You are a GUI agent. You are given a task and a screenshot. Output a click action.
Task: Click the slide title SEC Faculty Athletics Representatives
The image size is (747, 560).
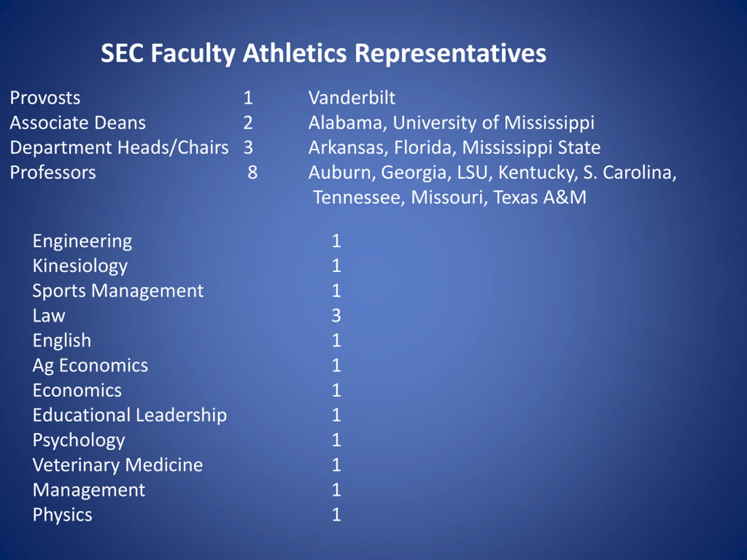click(x=323, y=54)
